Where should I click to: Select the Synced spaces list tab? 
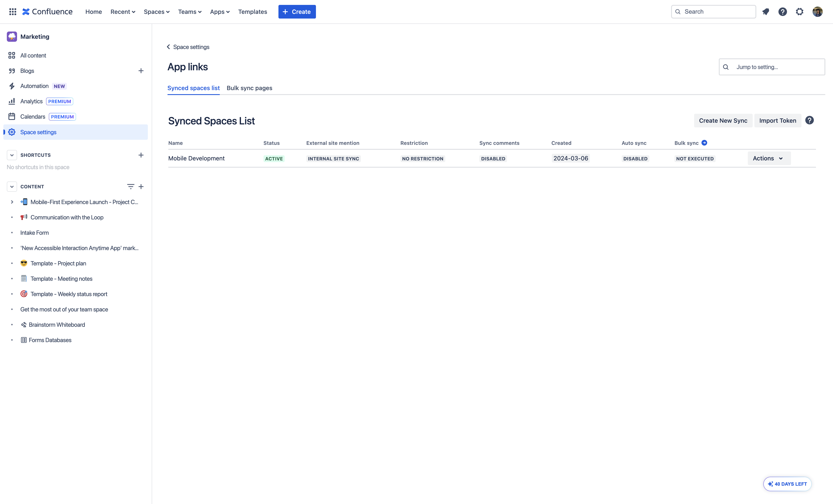click(193, 88)
